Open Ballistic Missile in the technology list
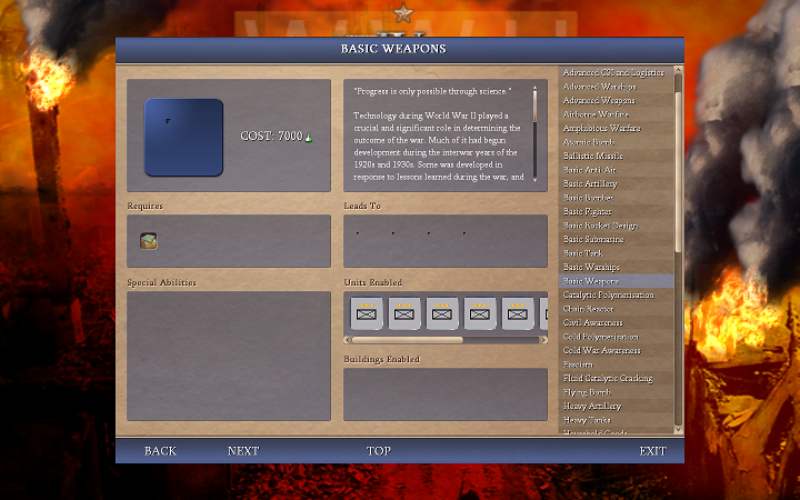 [593, 156]
